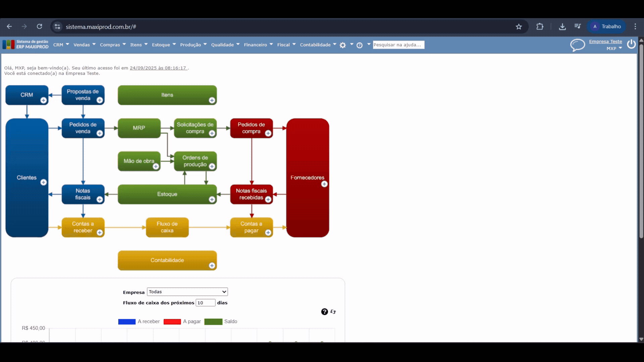Click the Pesquisar na ajuda search field
The width and height of the screenshot is (644, 362).
coord(398,45)
